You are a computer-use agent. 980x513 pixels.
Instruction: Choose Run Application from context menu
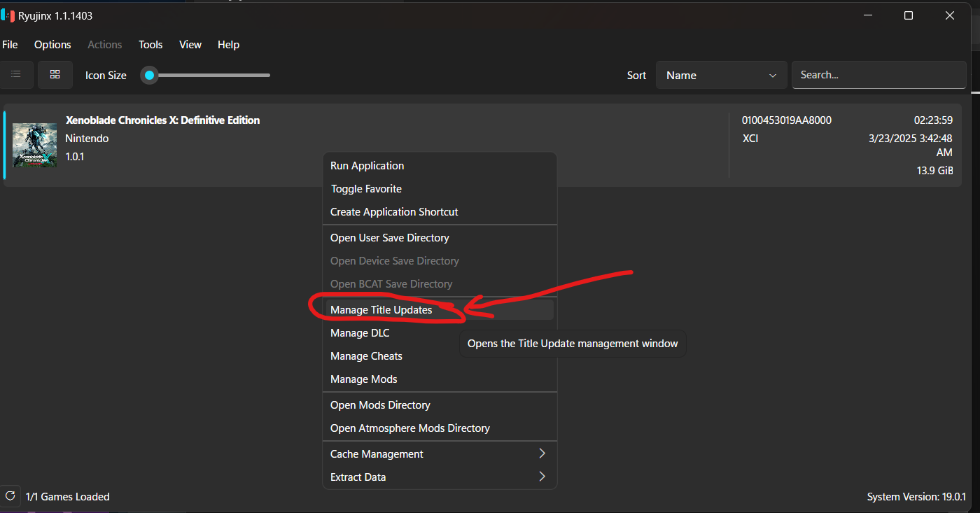440,166
